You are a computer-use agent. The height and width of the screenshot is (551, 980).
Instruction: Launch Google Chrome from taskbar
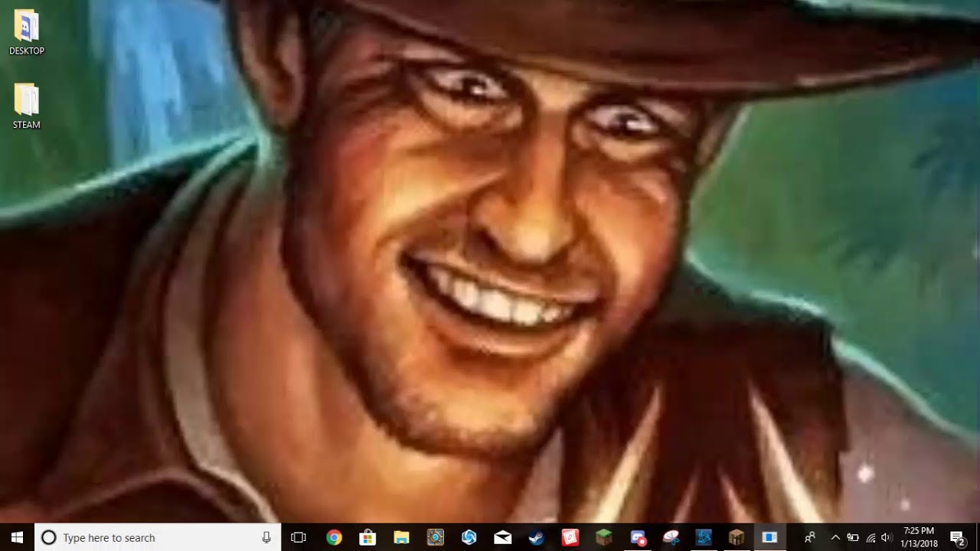click(x=334, y=537)
